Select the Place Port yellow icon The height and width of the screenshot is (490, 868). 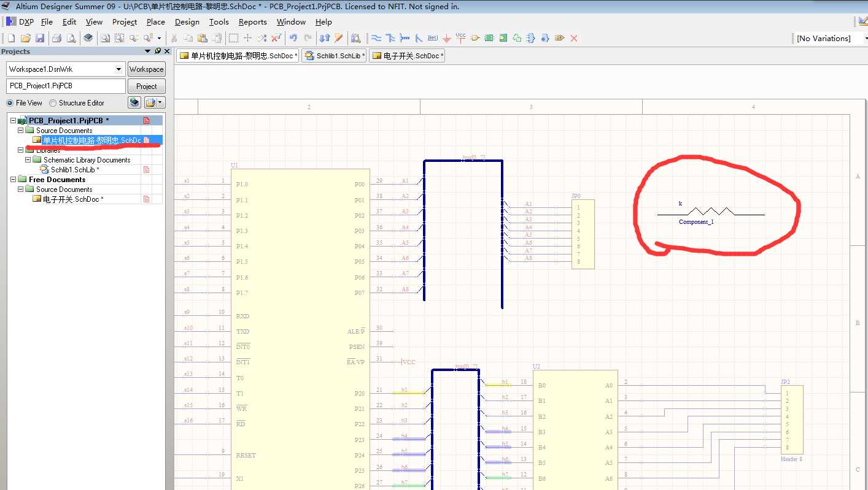(559, 38)
